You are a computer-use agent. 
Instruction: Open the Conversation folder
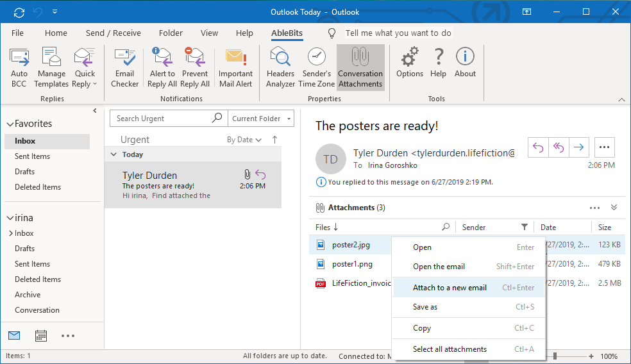37,310
